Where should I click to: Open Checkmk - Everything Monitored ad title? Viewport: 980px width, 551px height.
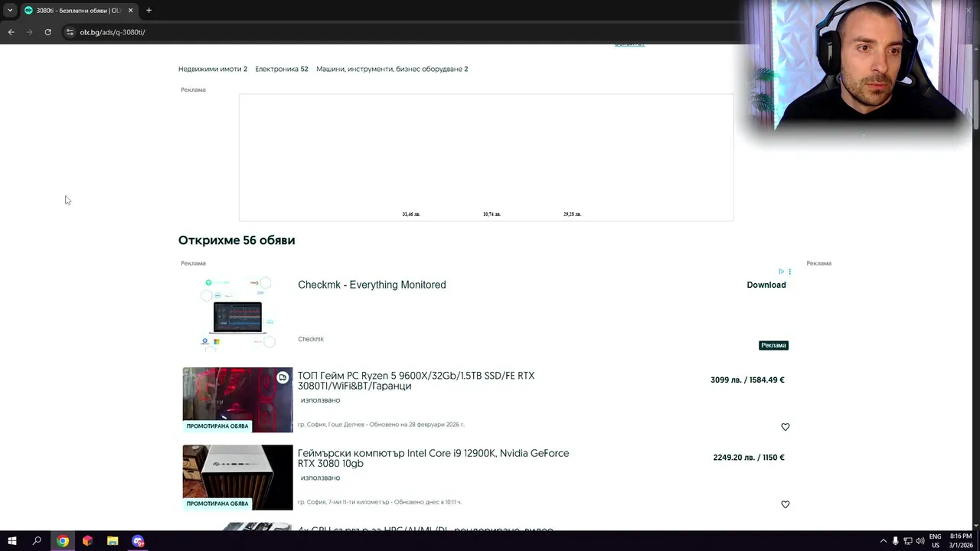[x=371, y=285]
